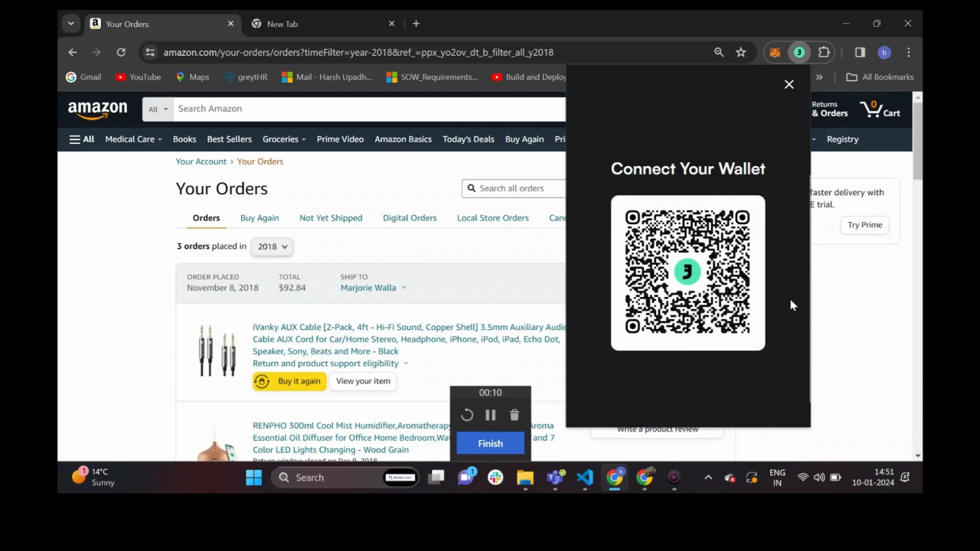
Task: Click the iVanky AUX cable thumbnail
Action: (217, 350)
